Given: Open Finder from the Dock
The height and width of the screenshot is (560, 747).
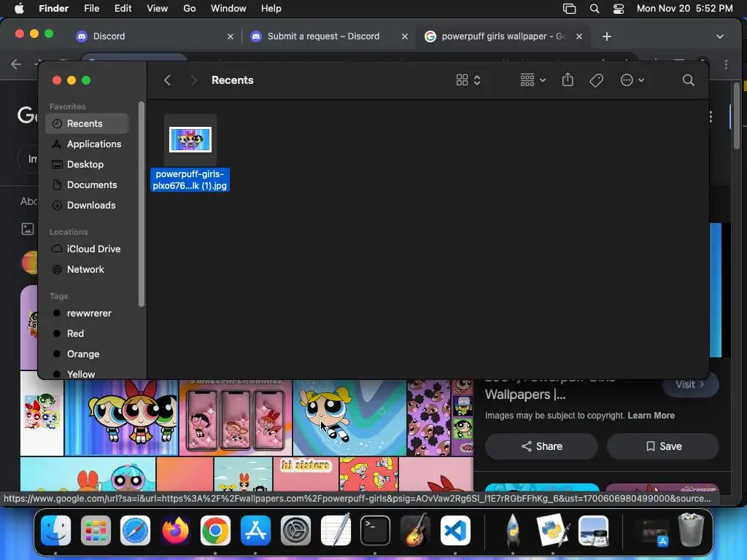Looking at the screenshot, I should (x=55, y=531).
